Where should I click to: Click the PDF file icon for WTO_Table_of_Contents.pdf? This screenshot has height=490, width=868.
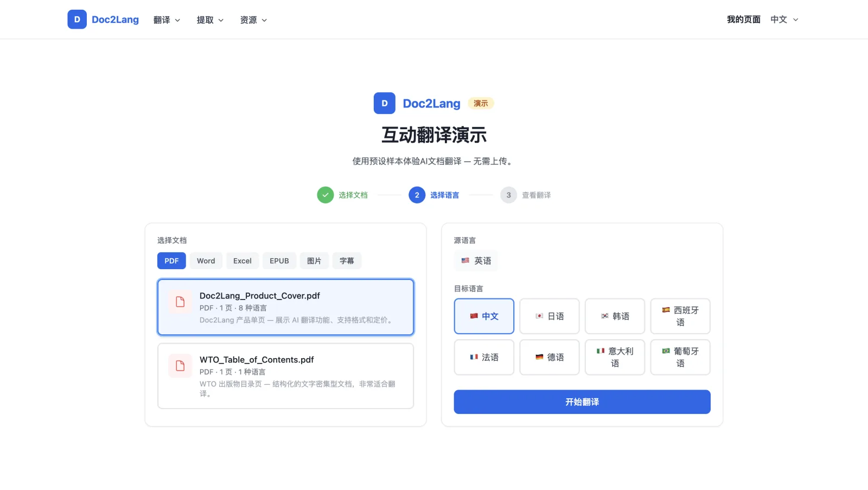pyautogui.click(x=180, y=366)
